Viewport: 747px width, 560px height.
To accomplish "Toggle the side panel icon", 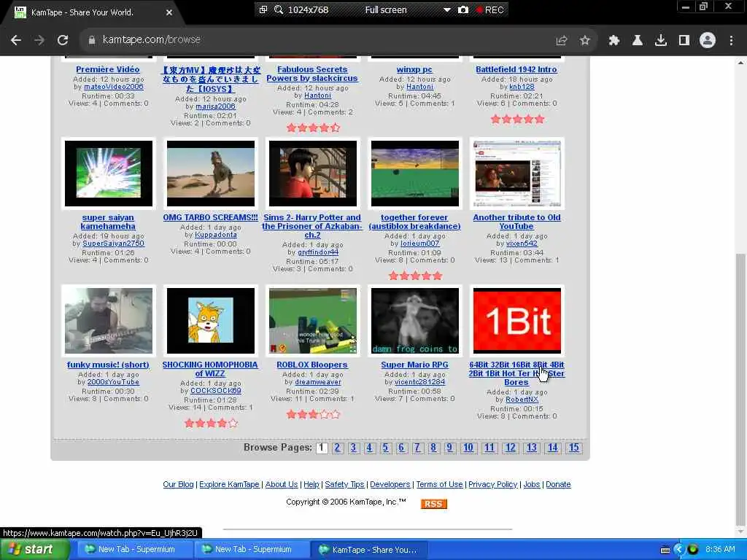I will click(x=684, y=41).
